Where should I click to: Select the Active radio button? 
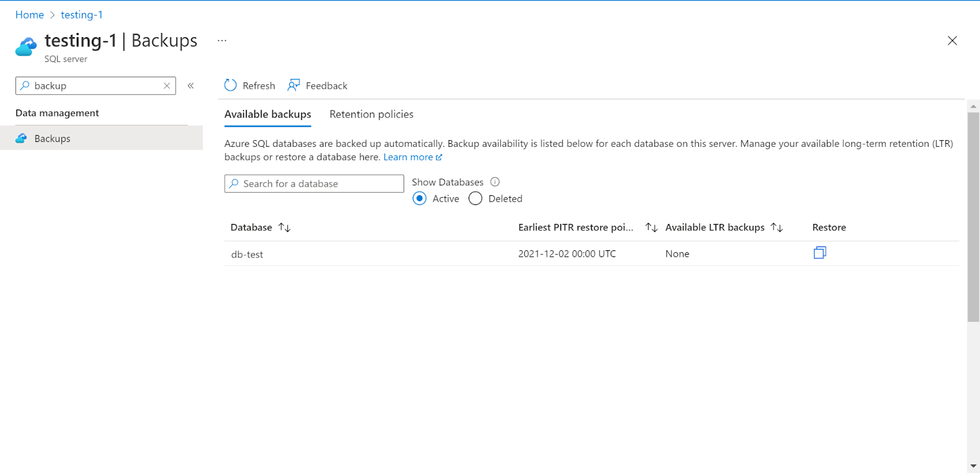[420, 198]
